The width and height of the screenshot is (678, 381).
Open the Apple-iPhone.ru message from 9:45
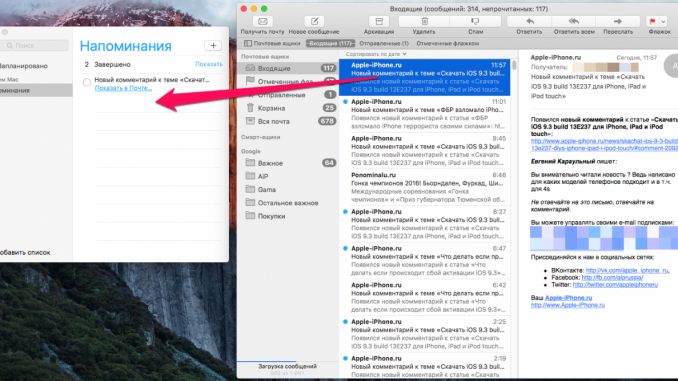click(x=425, y=151)
